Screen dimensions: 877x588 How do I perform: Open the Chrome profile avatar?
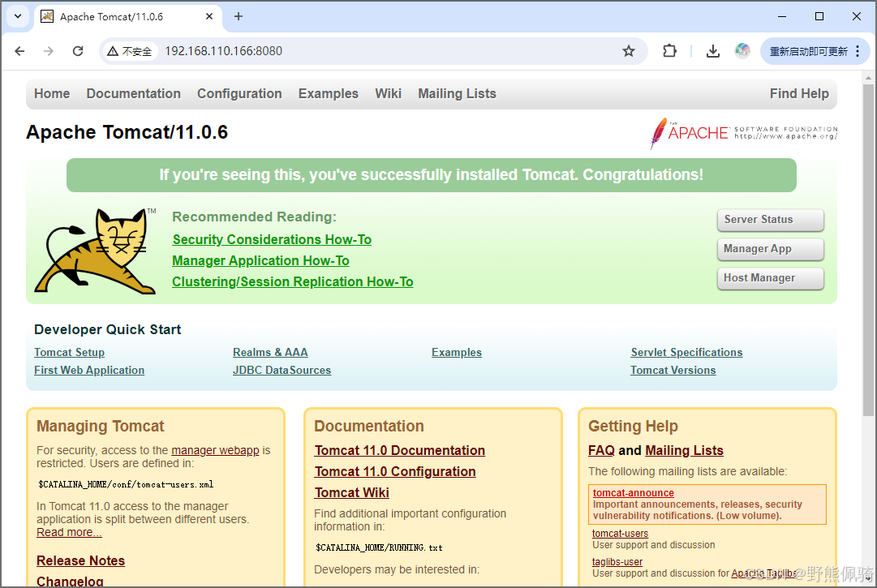point(742,51)
